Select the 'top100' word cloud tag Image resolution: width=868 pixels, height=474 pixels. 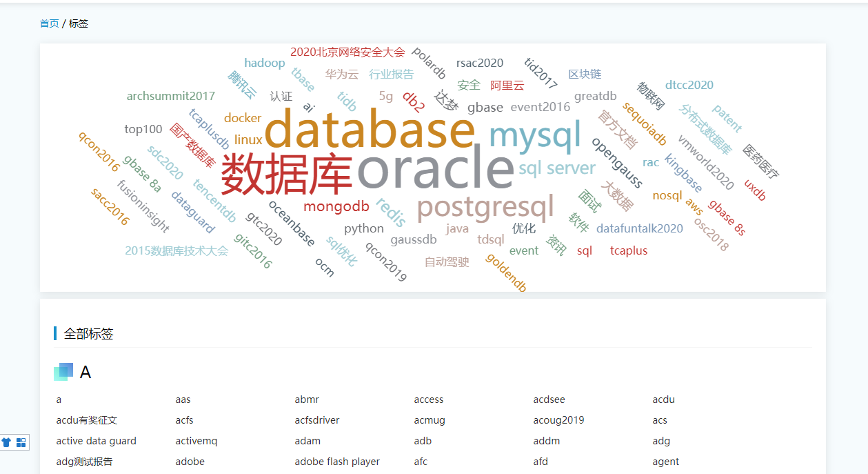tap(143, 129)
